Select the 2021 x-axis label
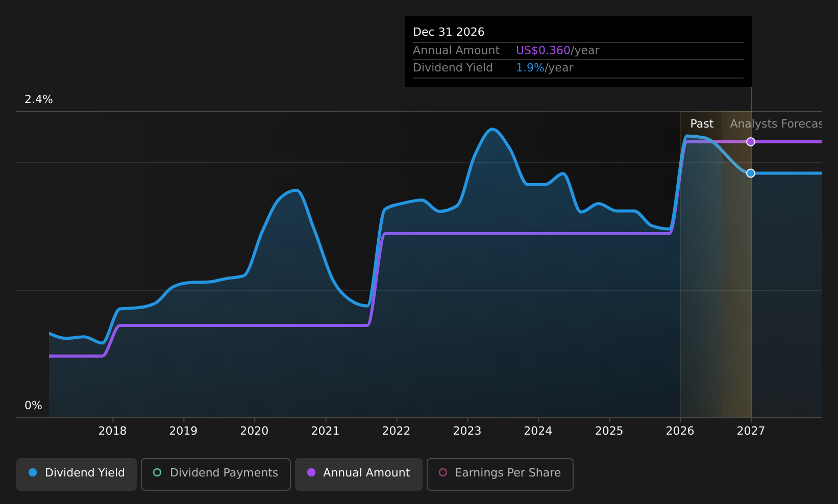 click(325, 431)
